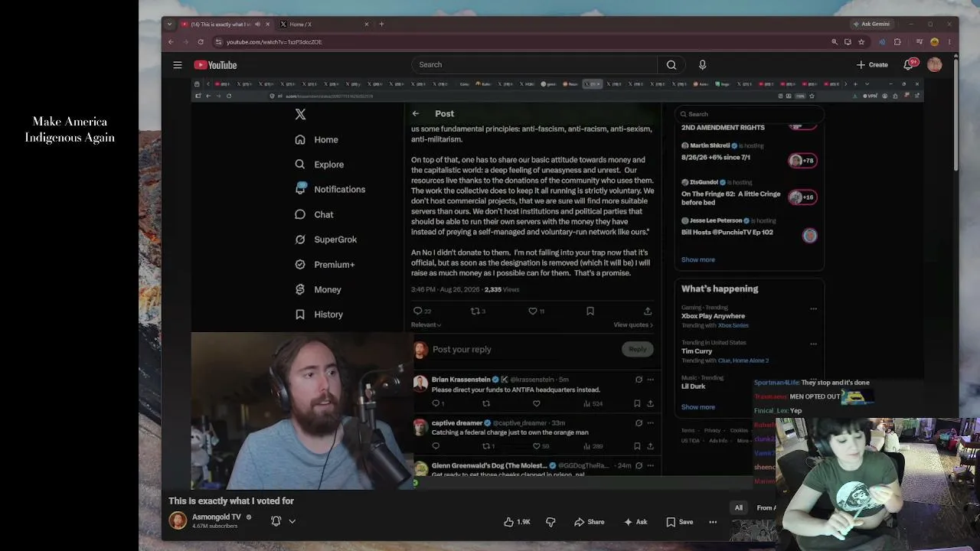Open more actions for the video
Screen dimensions: 980x551
713,522
